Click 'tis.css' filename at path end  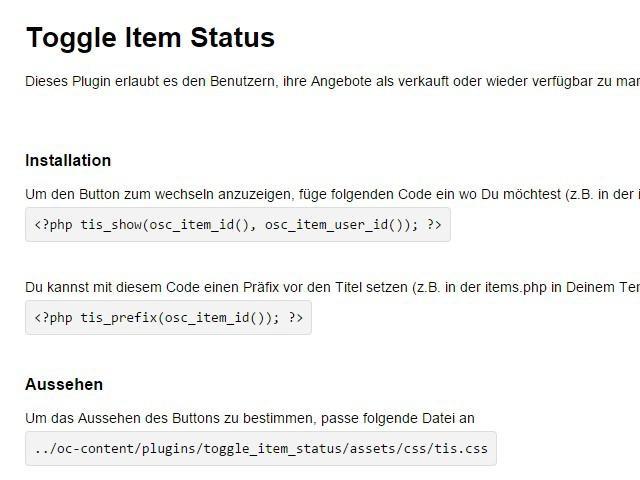pos(461,449)
